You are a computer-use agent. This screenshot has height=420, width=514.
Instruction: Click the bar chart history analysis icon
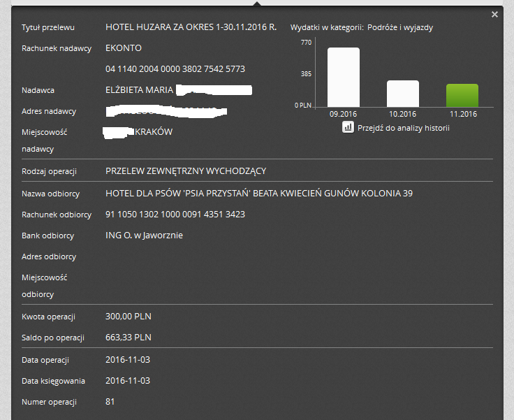(x=348, y=127)
